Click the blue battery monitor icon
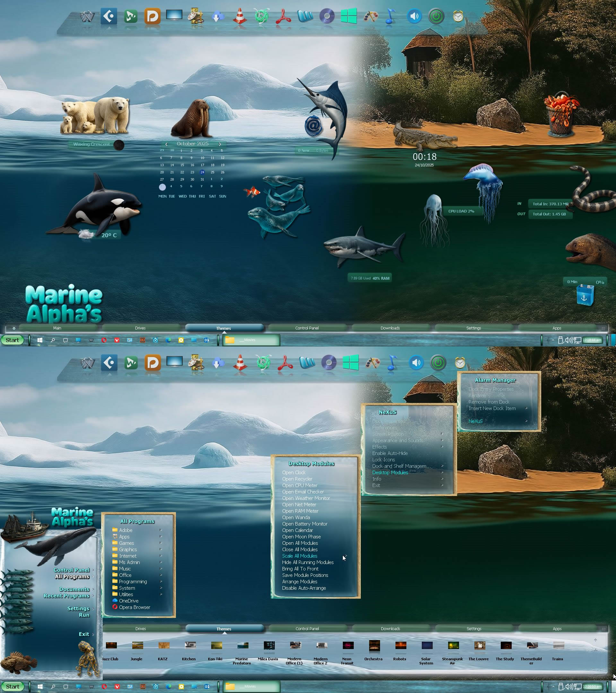Image resolution: width=616 pixels, height=693 pixels. click(x=585, y=295)
